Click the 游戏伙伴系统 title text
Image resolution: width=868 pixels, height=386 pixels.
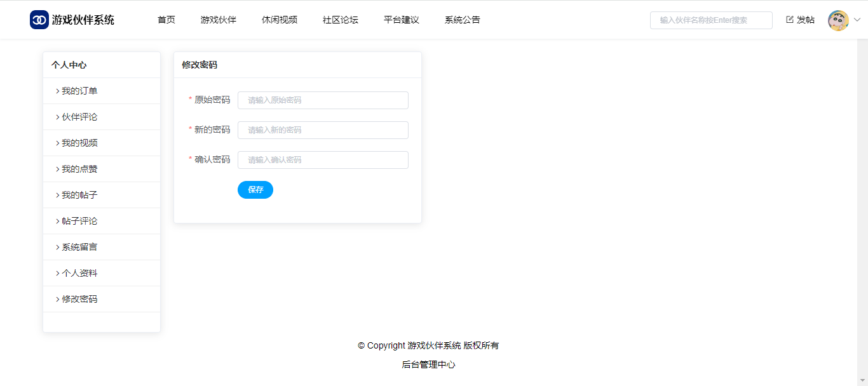(83, 20)
